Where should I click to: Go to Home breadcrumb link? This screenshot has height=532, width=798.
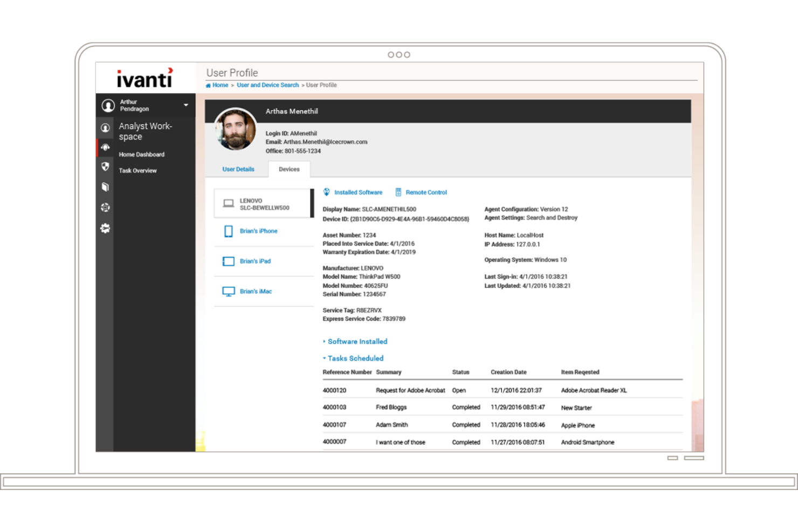[220, 85]
